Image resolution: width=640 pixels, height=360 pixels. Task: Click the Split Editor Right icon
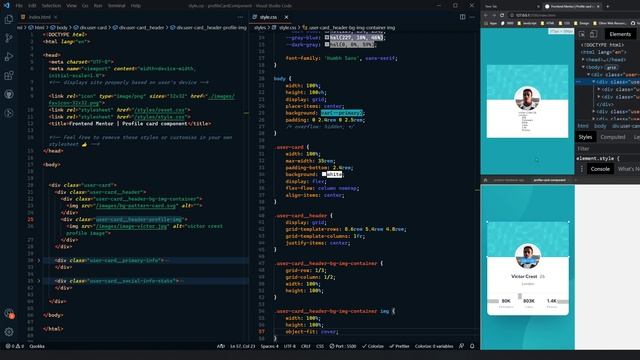(x=462, y=17)
